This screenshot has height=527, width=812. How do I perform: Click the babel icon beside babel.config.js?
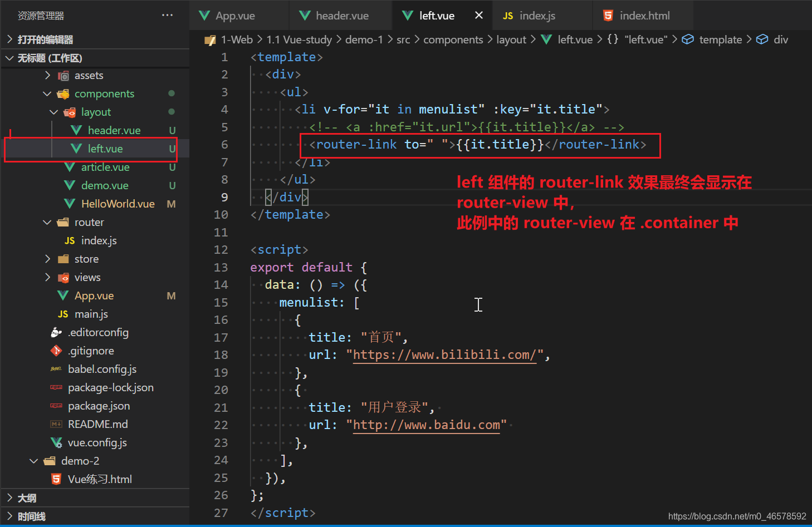[56, 369]
